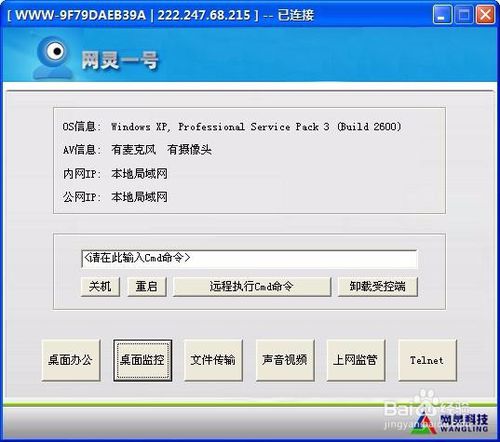Click the 网灵一号 title text

[120, 61]
